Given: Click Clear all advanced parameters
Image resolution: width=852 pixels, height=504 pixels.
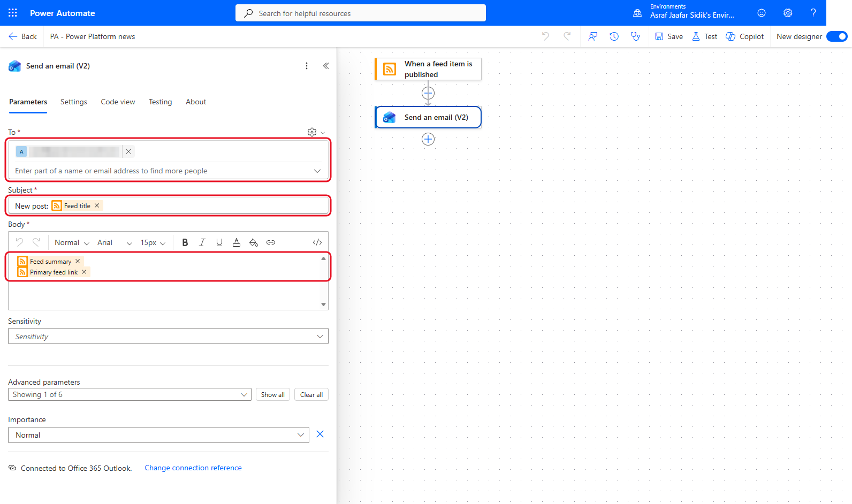Looking at the screenshot, I should coord(311,394).
